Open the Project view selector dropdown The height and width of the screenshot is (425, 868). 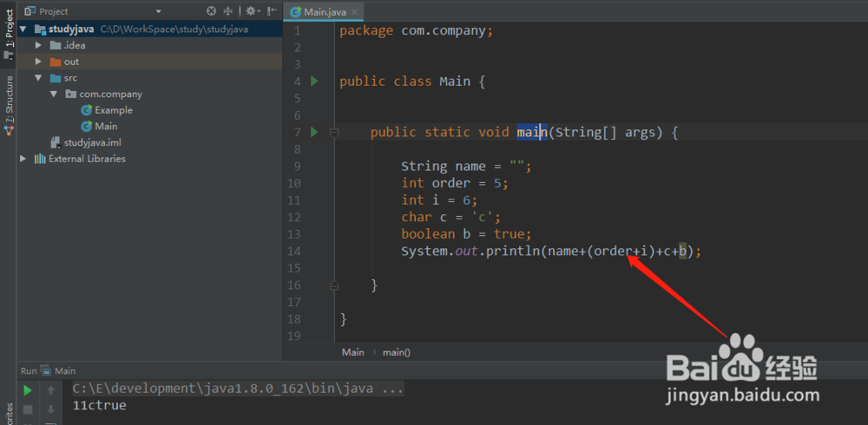pyautogui.click(x=158, y=11)
